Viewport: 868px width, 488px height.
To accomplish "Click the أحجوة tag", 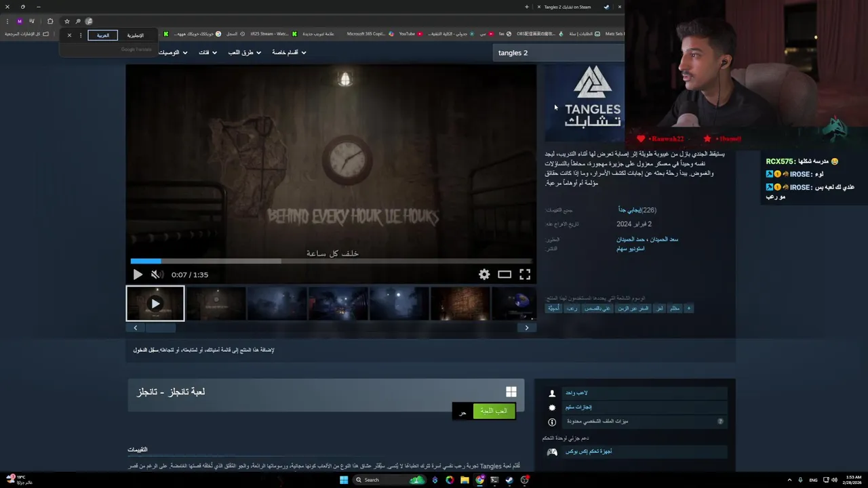I will pos(553,308).
